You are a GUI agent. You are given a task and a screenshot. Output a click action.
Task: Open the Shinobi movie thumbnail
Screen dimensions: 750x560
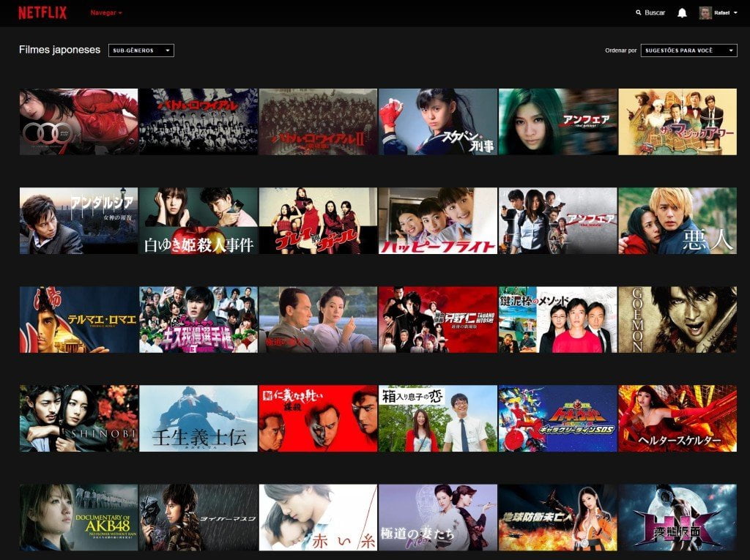78,419
